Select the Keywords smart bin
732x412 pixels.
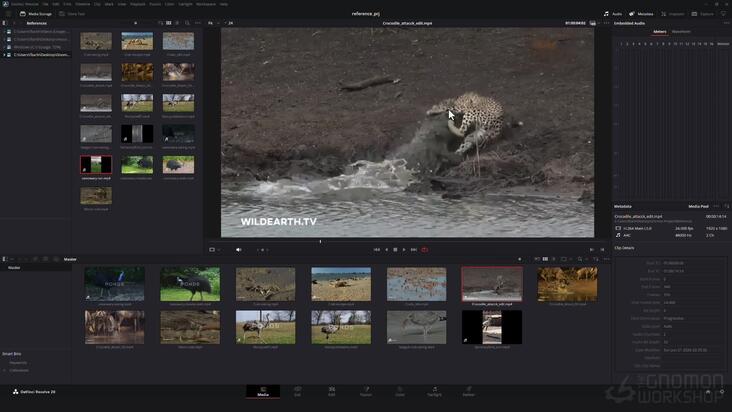pos(19,363)
